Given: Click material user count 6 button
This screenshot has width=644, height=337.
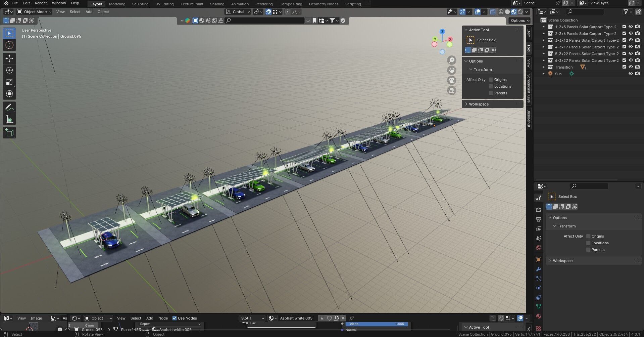Looking at the screenshot, I should pyautogui.click(x=322, y=318).
